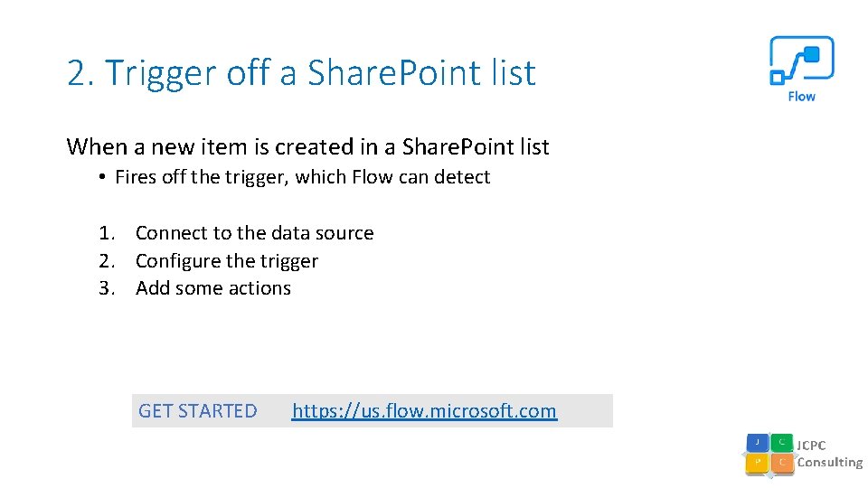Click the bullet before "Fires off the trigger"

tap(104, 177)
